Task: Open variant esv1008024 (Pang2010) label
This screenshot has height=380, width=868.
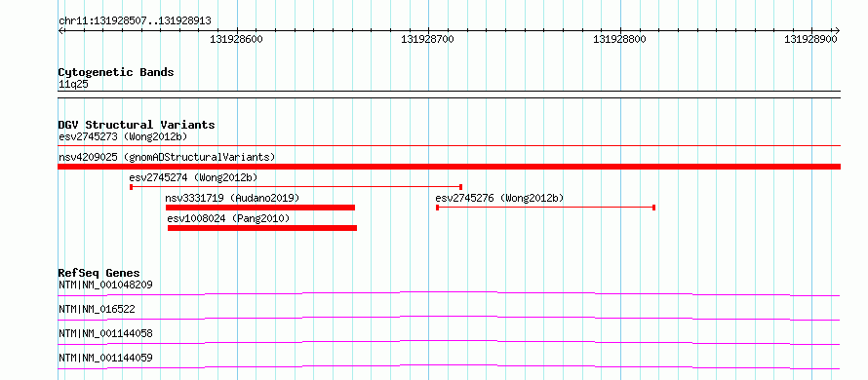Action: point(228,218)
